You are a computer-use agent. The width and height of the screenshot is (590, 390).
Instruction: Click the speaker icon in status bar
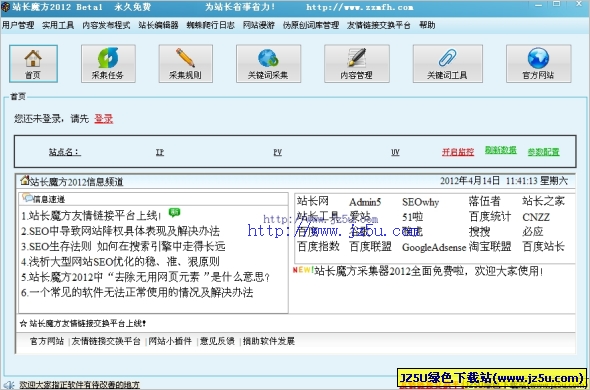tap(10, 385)
